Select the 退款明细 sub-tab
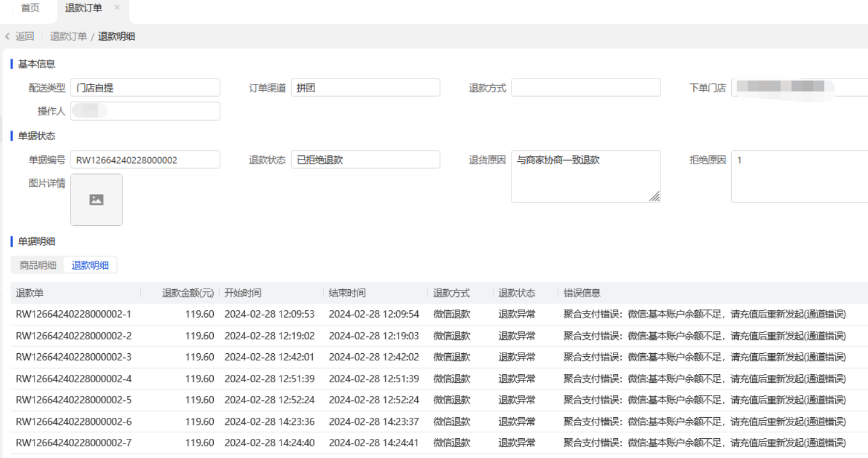868x458 pixels. tap(90, 265)
